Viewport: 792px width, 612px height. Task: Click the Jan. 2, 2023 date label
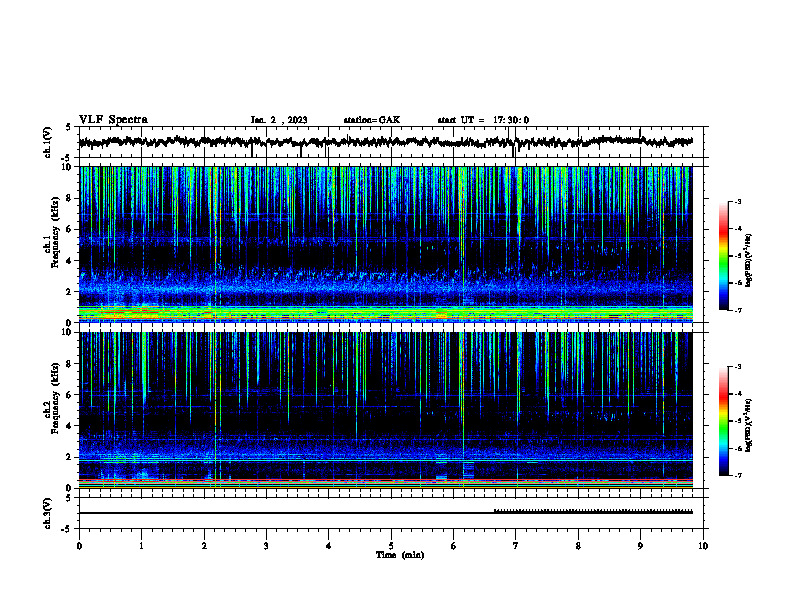279,120
